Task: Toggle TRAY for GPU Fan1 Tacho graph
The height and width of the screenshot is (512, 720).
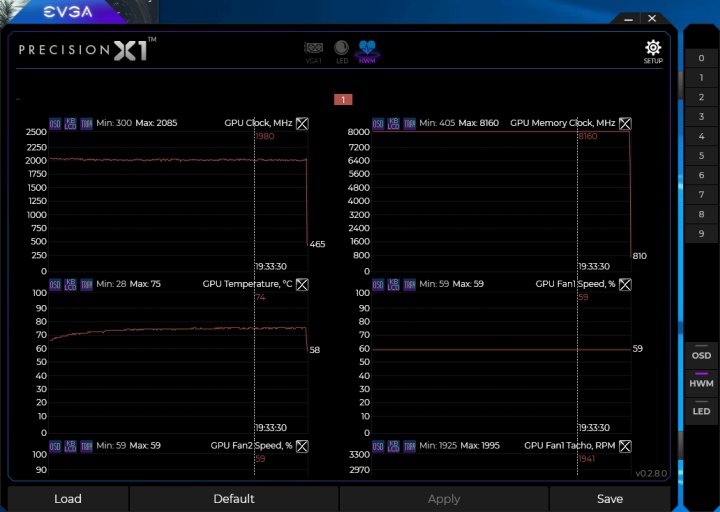Action: 409,446
